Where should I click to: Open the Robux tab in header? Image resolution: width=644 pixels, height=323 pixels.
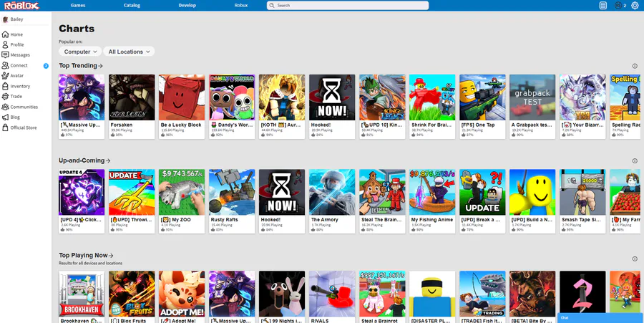pos(241,5)
